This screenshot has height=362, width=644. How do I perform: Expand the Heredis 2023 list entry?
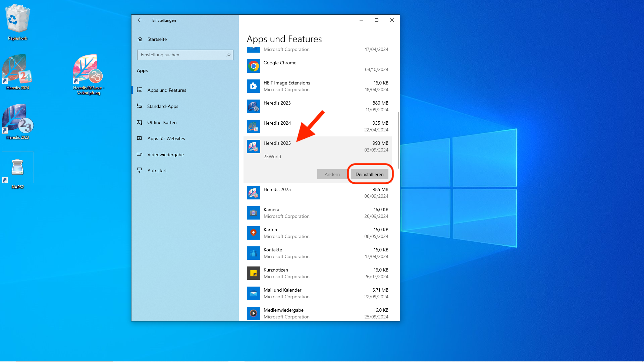click(x=302, y=106)
